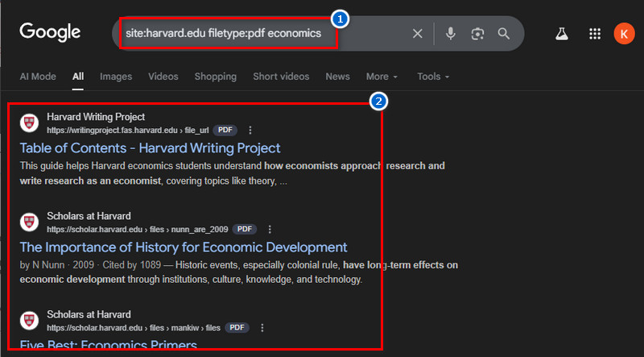Select the Short videos tab

coord(281,77)
